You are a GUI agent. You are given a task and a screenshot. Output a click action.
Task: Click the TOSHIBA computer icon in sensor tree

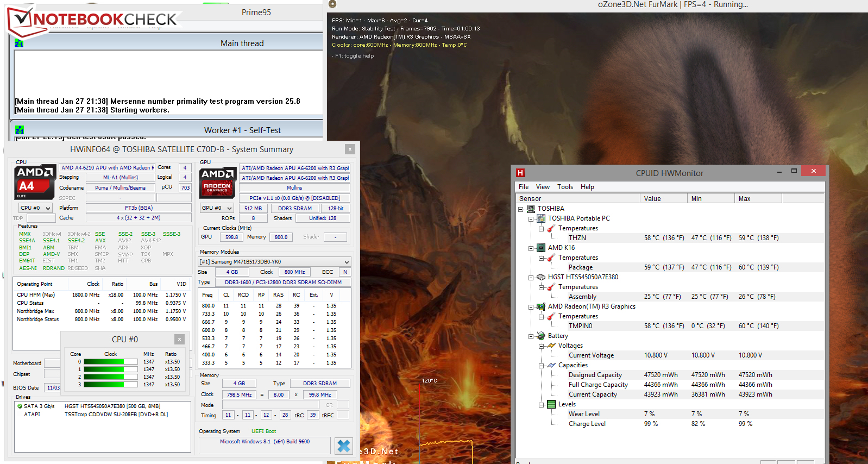coord(531,209)
